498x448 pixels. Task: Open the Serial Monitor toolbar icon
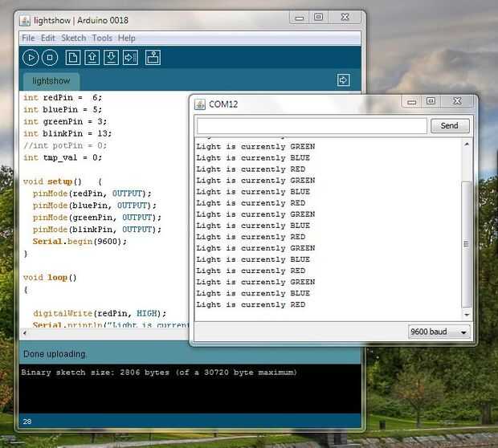click(153, 58)
